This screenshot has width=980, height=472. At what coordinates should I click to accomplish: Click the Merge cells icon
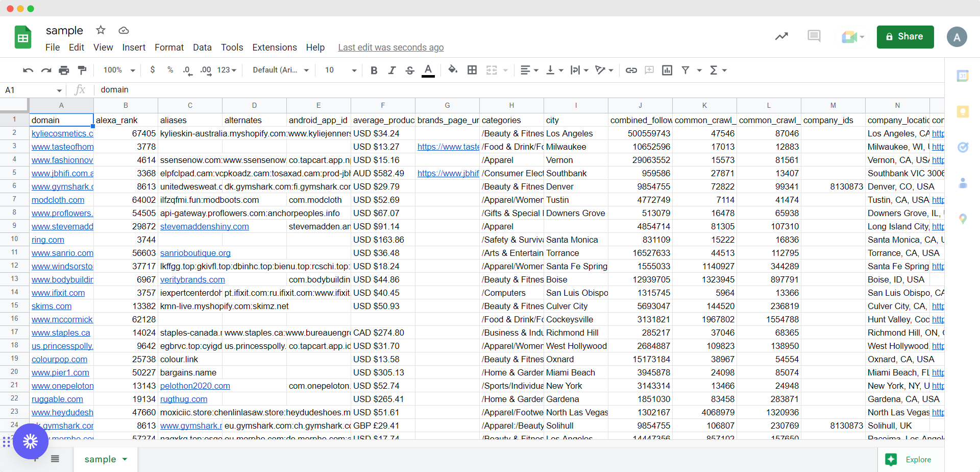(x=492, y=70)
